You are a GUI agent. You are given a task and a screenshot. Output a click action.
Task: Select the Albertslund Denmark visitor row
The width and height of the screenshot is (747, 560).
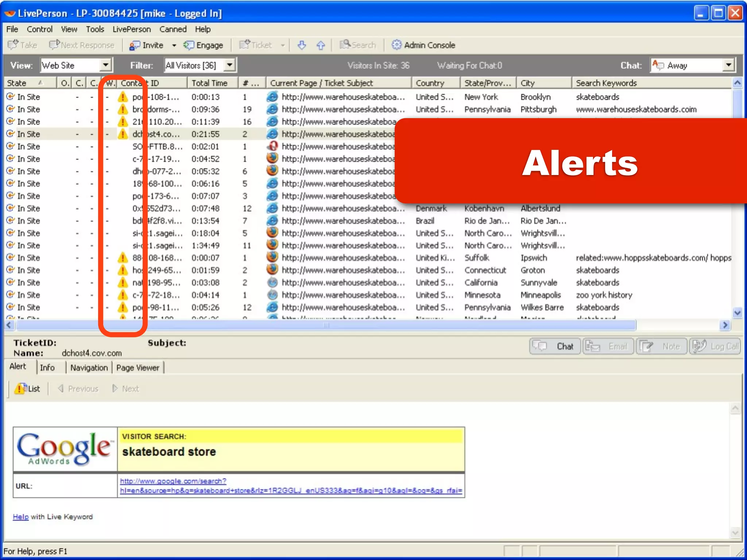[368, 209]
